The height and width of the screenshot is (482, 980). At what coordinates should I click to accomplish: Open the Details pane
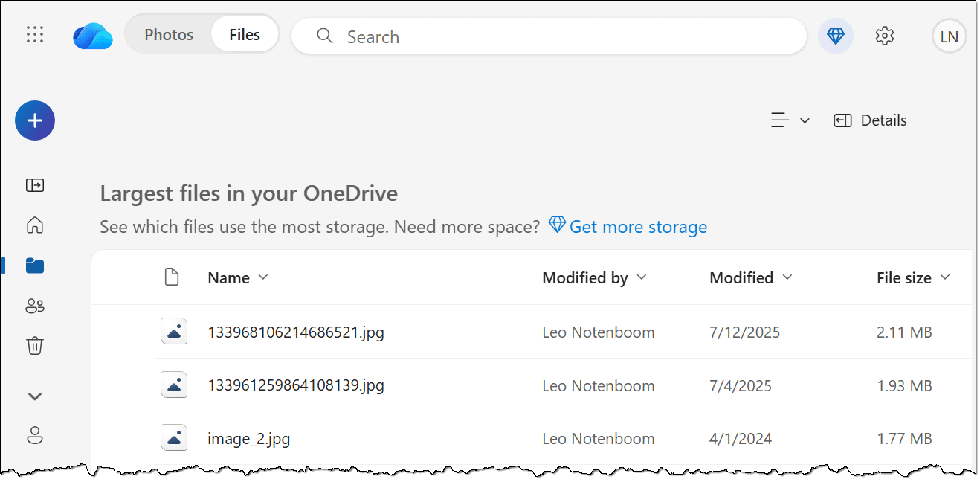point(870,120)
